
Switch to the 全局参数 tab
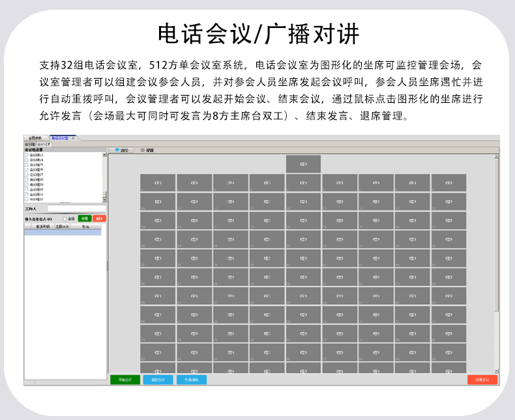coord(35,138)
